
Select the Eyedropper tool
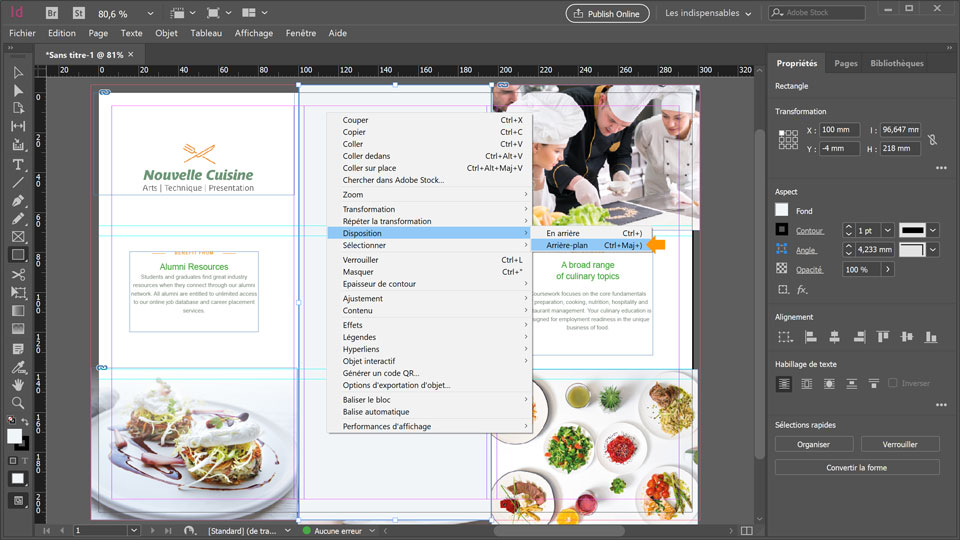pyautogui.click(x=18, y=367)
